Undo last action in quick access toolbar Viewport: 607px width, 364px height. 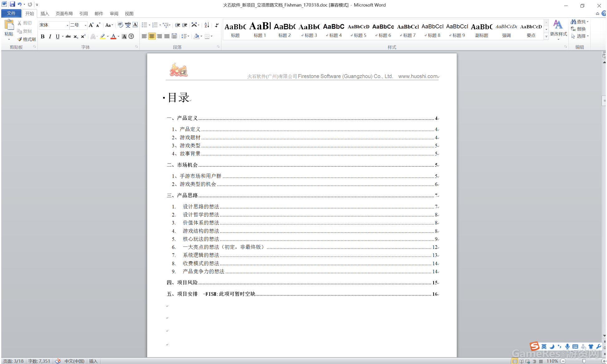pos(20,4)
